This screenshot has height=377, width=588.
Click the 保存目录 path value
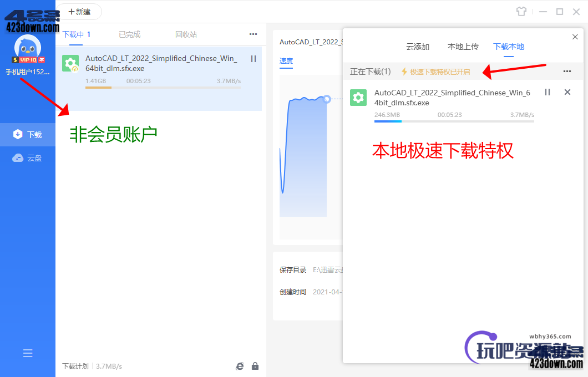pyautogui.click(x=328, y=270)
